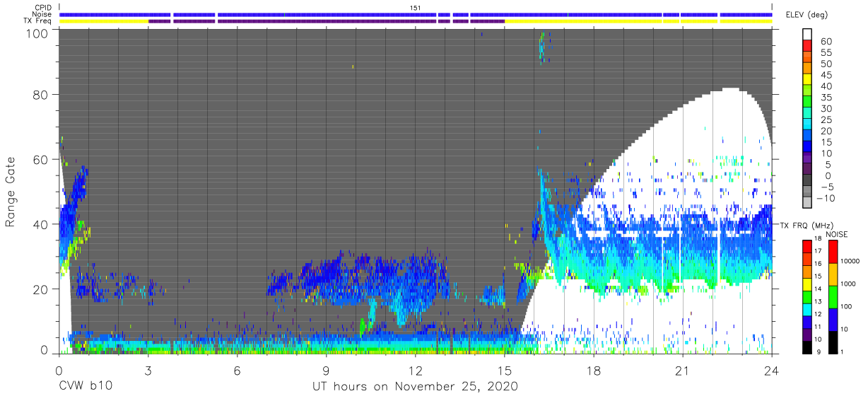Pick the red top noise colorbar swatch
868x401 pixels.
[835, 252]
